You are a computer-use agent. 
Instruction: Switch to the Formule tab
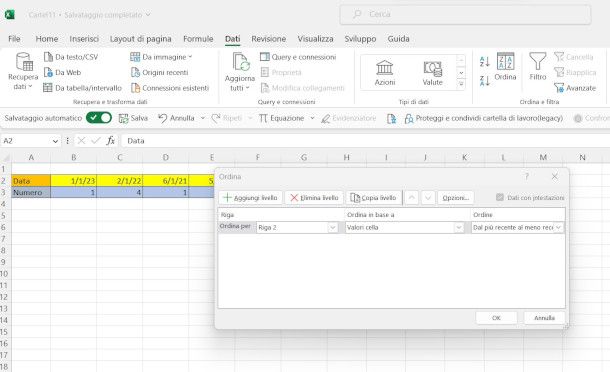(198, 39)
